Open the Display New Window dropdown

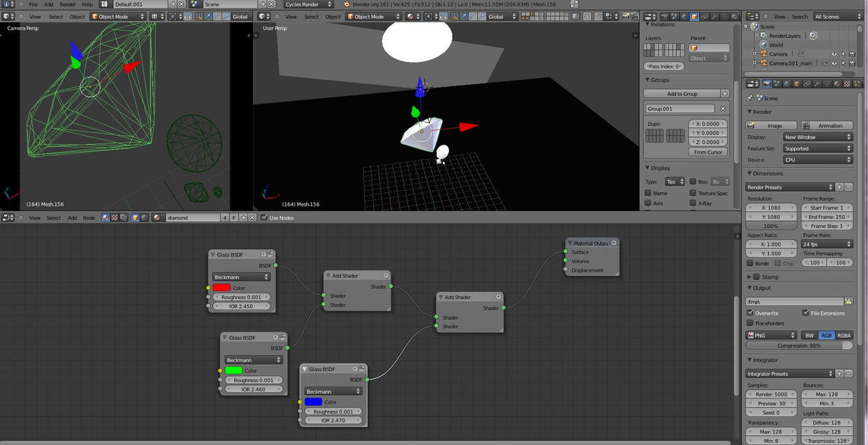click(817, 137)
